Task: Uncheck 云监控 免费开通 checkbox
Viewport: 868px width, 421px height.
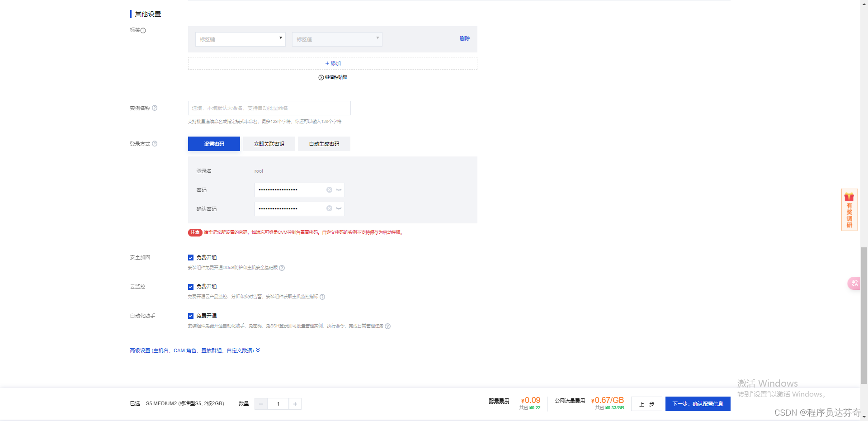Action: click(x=191, y=287)
